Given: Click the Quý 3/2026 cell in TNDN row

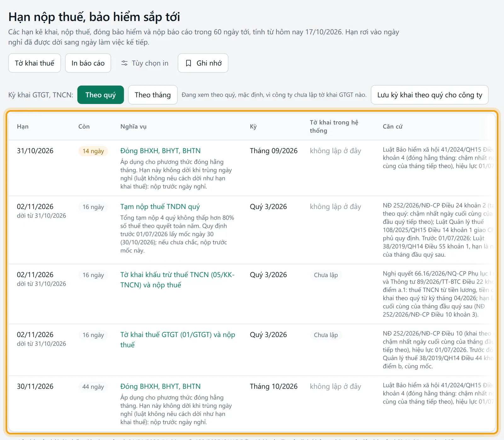Looking at the screenshot, I should tap(268, 207).
